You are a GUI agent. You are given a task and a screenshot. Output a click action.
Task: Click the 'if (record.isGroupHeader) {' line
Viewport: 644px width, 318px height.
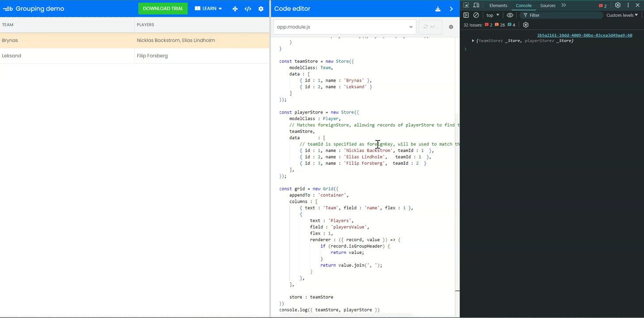[x=355, y=246]
